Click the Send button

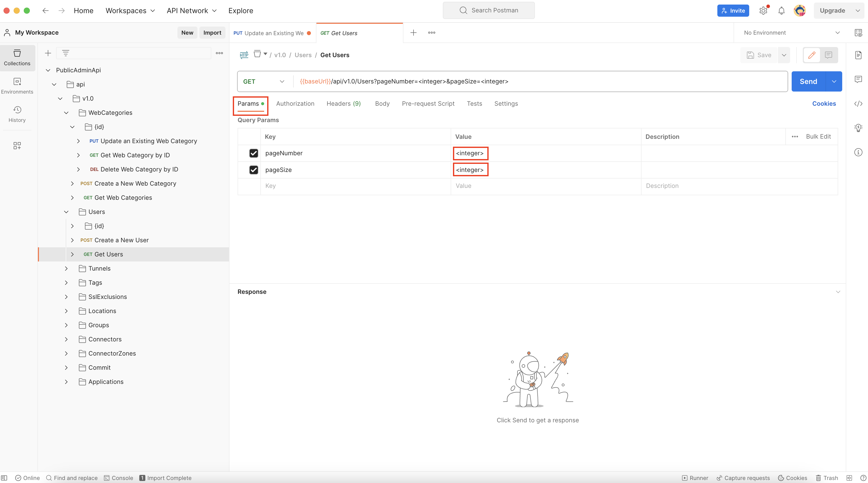pyautogui.click(x=808, y=81)
